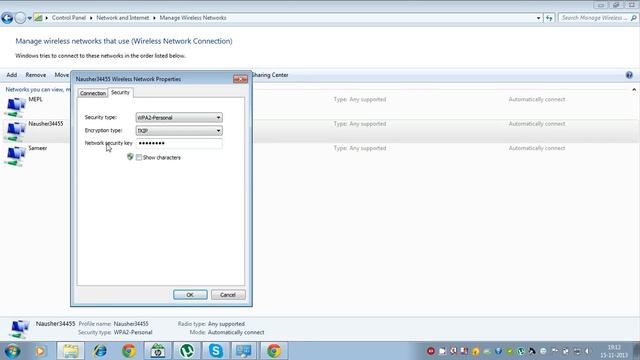
Task: Click Type: Any supported on Sameer row
Action: click(x=360, y=148)
